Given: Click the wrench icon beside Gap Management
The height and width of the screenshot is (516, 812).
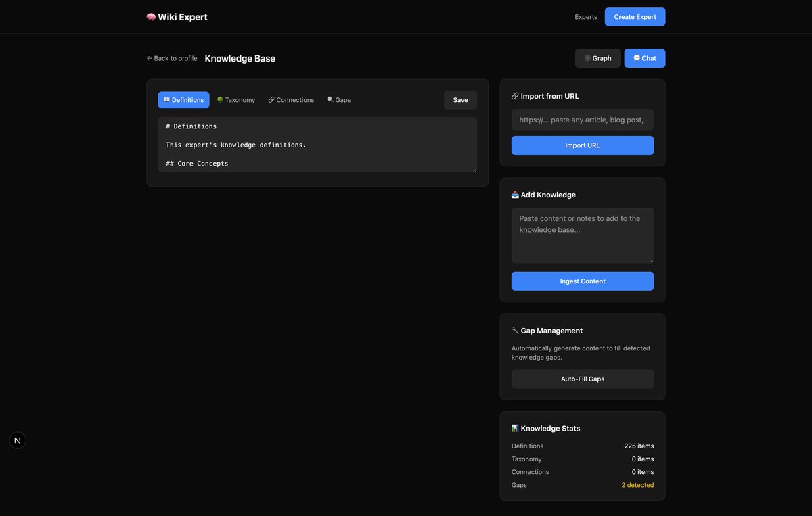Looking at the screenshot, I should 515,331.
